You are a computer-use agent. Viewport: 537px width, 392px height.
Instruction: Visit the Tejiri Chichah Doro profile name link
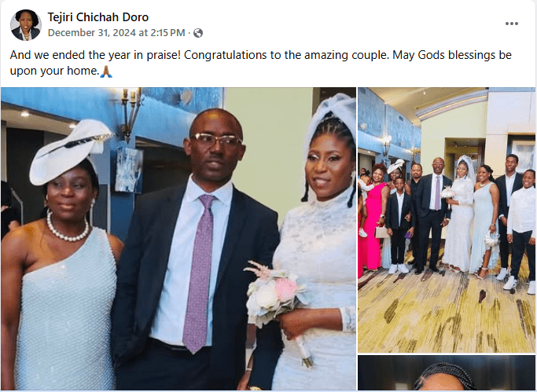[x=98, y=17]
